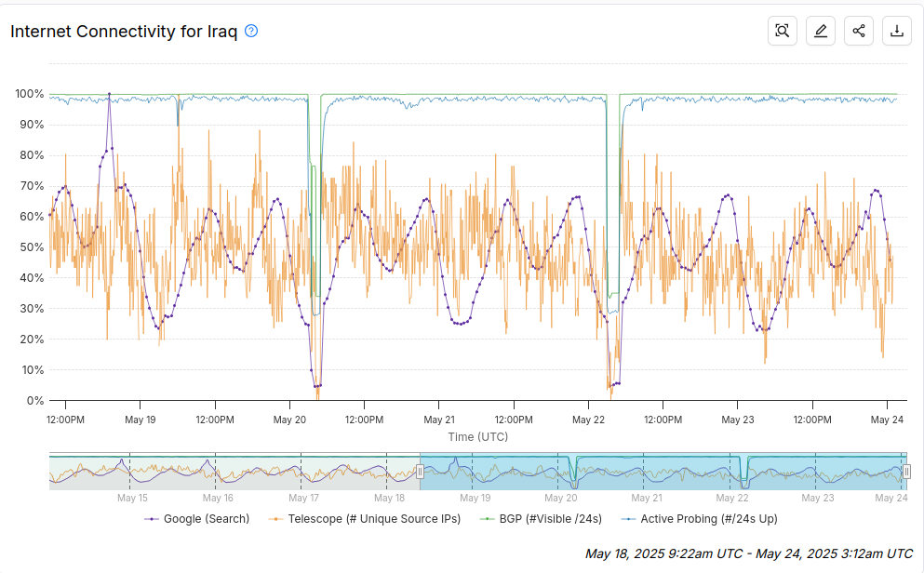The image size is (924, 573).
Task: Click the May 22 outage dip in chart
Action: click(x=613, y=384)
